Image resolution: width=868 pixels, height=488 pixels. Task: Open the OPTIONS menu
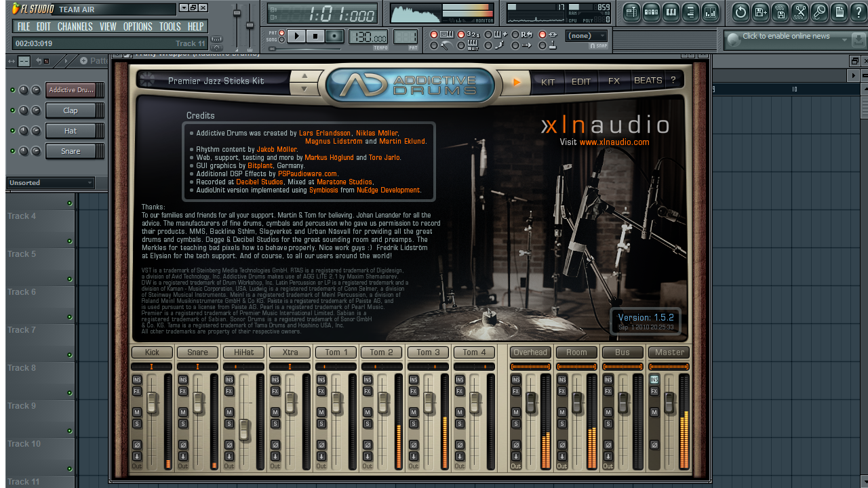pyautogui.click(x=137, y=26)
